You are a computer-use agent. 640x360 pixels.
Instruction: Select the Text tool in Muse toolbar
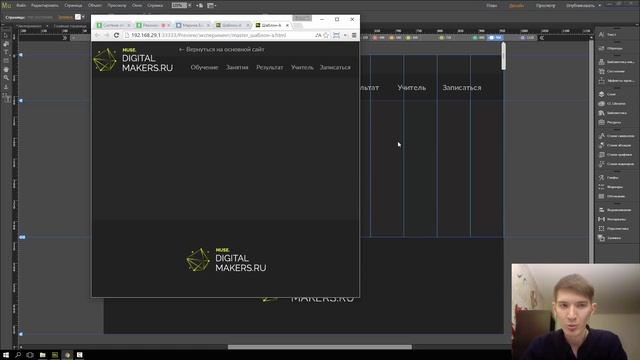(x=6, y=52)
